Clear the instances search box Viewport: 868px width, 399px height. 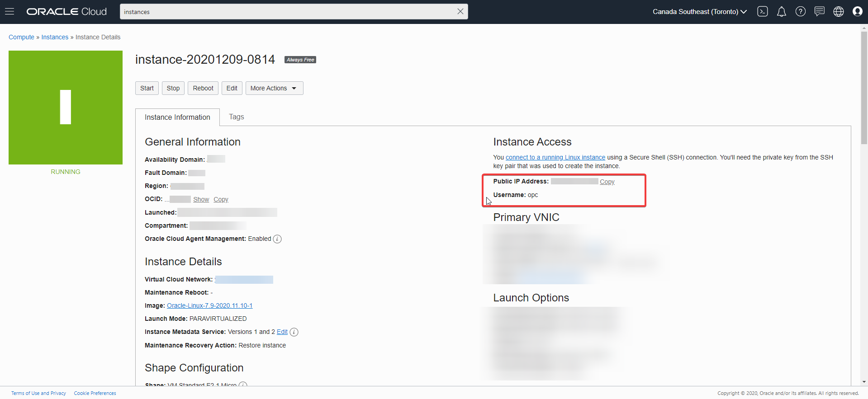[x=460, y=12]
